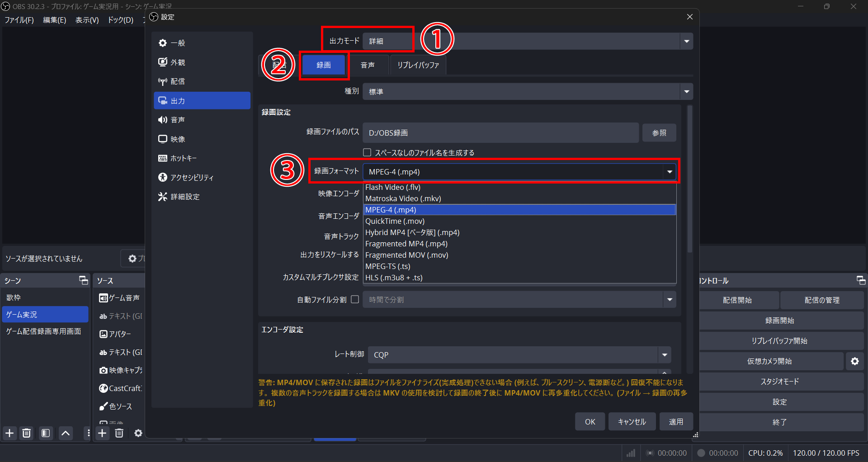Select the 歌枠 scene
This screenshot has width=868, height=462.
click(x=45, y=297)
